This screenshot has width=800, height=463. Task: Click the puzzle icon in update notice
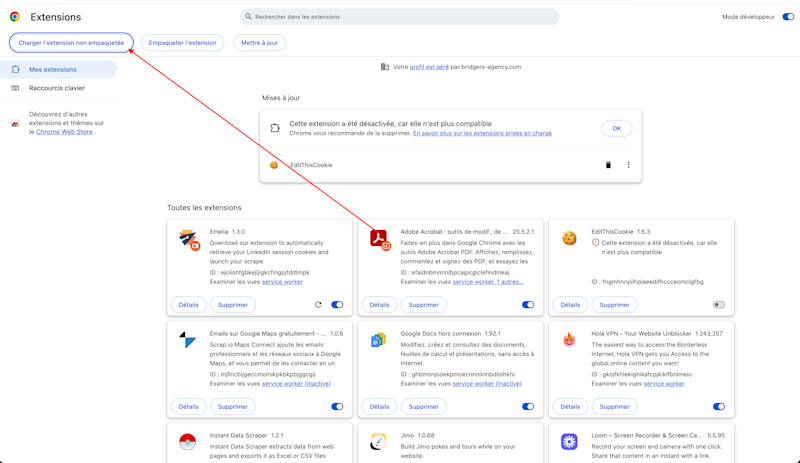tap(275, 128)
